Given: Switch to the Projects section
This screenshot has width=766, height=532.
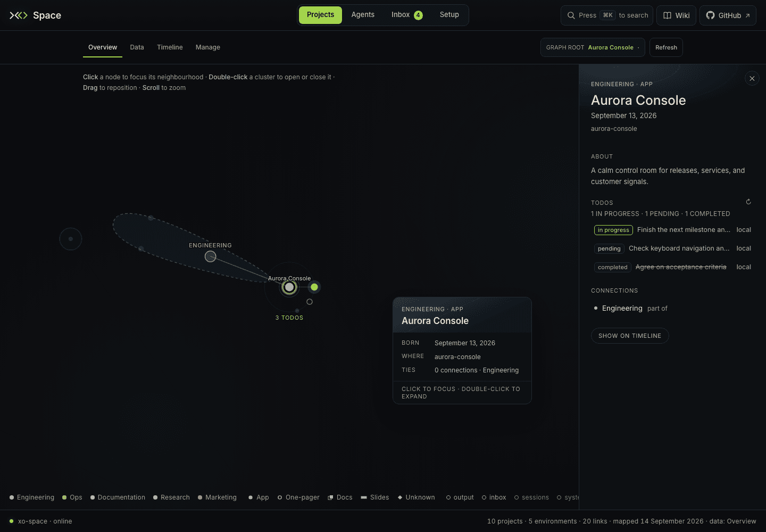Looking at the screenshot, I should click(320, 15).
